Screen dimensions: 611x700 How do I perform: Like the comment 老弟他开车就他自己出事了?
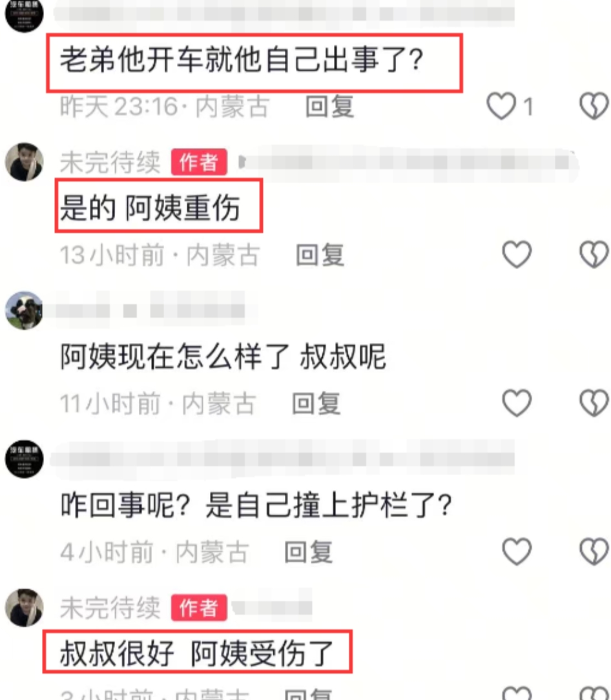tap(501, 106)
